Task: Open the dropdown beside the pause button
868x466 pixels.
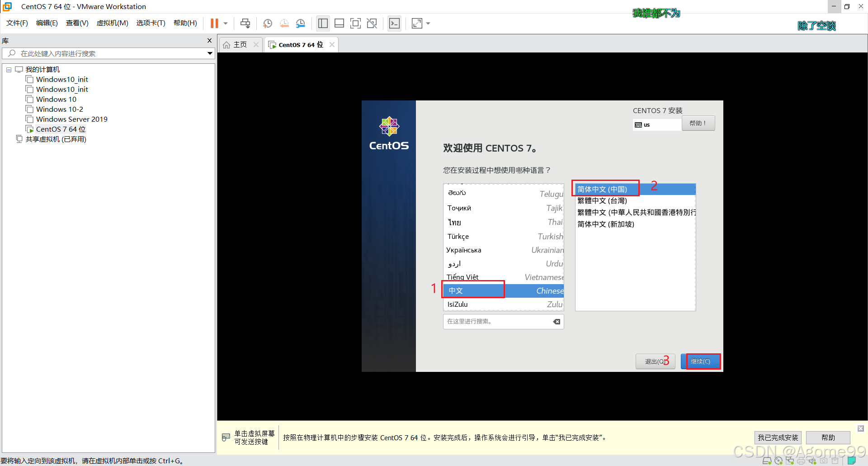Action: click(x=225, y=23)
